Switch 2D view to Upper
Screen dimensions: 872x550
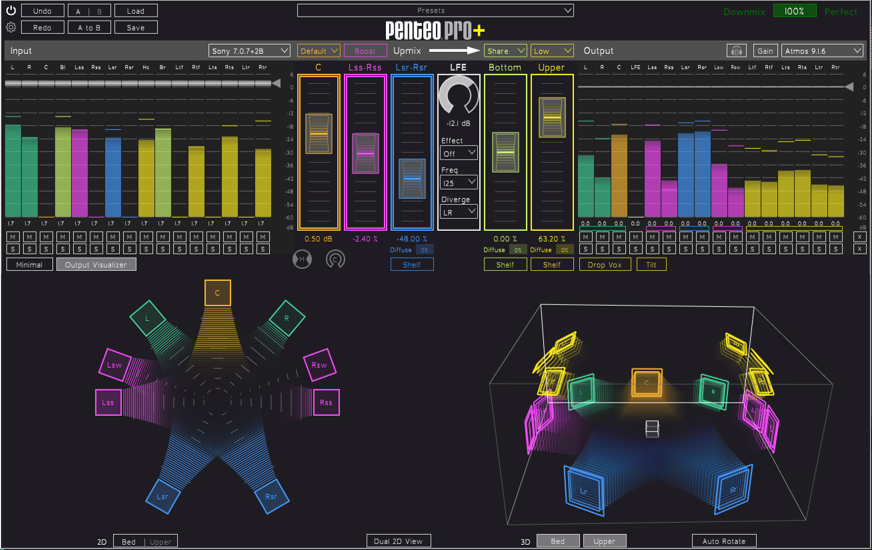[161, 542]
